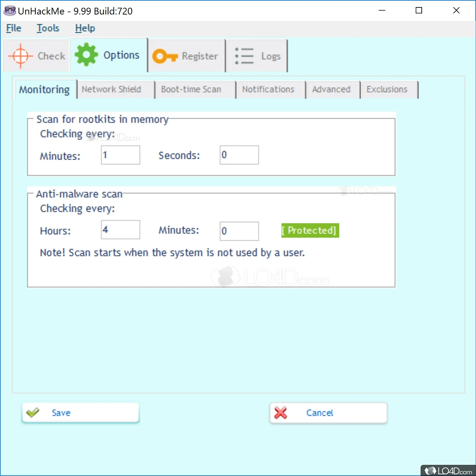Image resolution: width=476 pixels, height=476 pixels.
Task: Focus the anti-malware Hours field
Action: (x=120, y=230)
